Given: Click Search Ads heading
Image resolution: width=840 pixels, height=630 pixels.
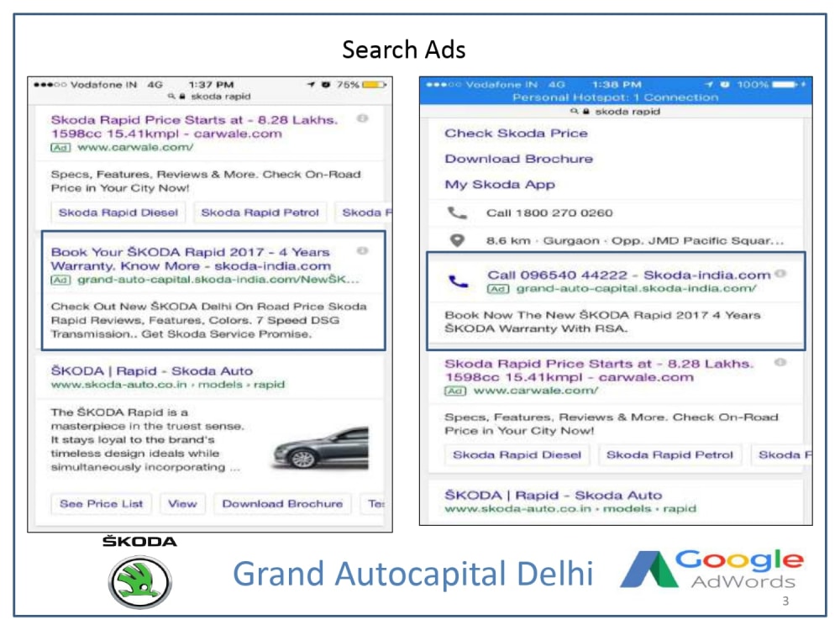Looking at the screenshot, I should tap(404, 50).
